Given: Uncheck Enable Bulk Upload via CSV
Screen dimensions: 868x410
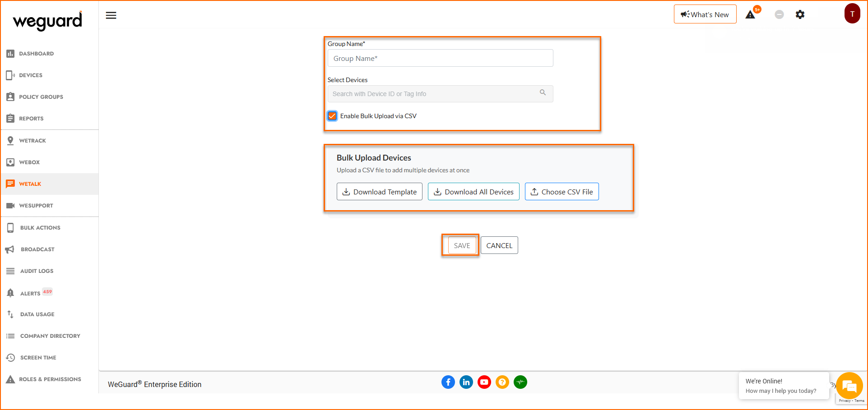Looking at the screenshot, I should (332, 116).
